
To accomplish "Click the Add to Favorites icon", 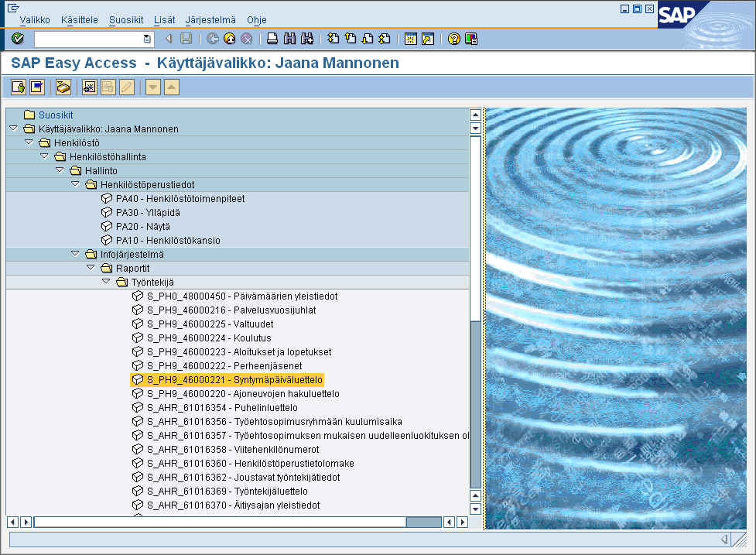I will pyautogui.click(x=90, y=87).
